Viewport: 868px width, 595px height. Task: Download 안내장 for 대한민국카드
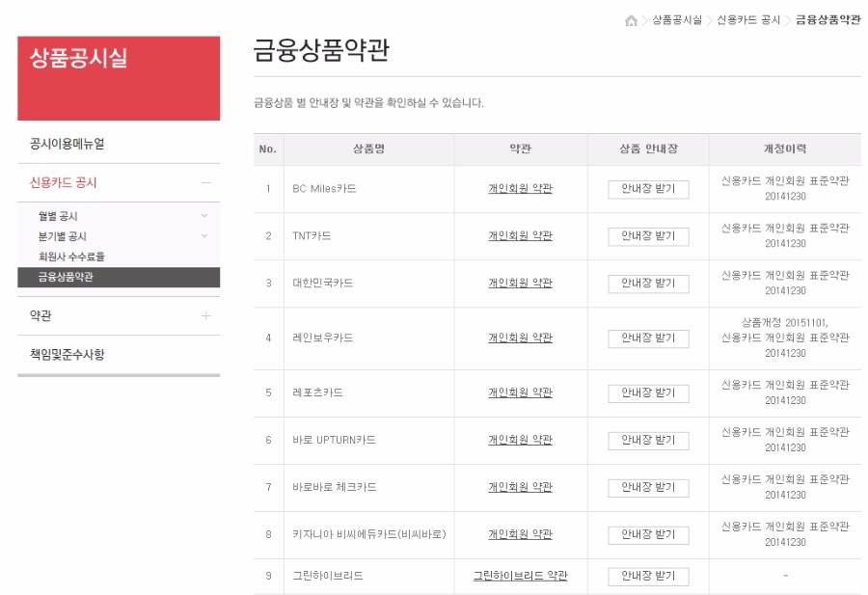tap(648, 284)
